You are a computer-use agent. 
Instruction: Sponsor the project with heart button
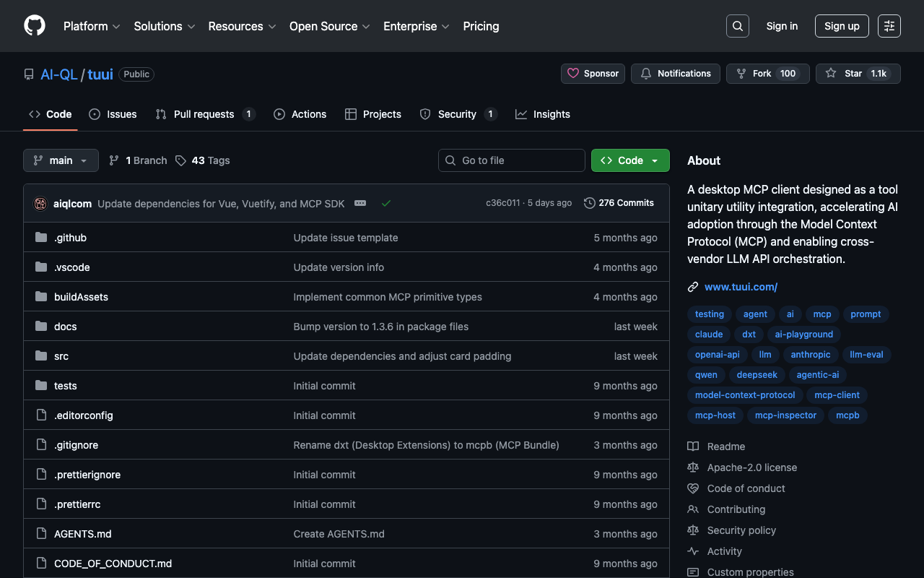[x=593, y=74]
